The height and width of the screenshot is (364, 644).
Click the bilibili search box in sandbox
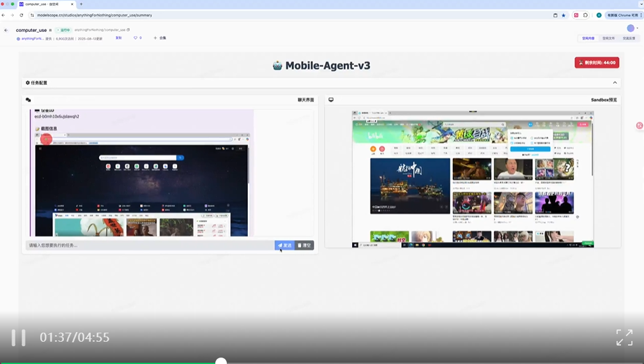point(474,125)
